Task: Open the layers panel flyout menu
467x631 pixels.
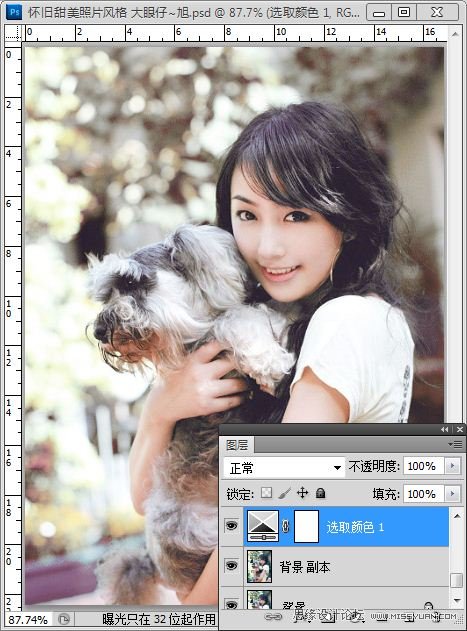Action: (x=457, y=444)
